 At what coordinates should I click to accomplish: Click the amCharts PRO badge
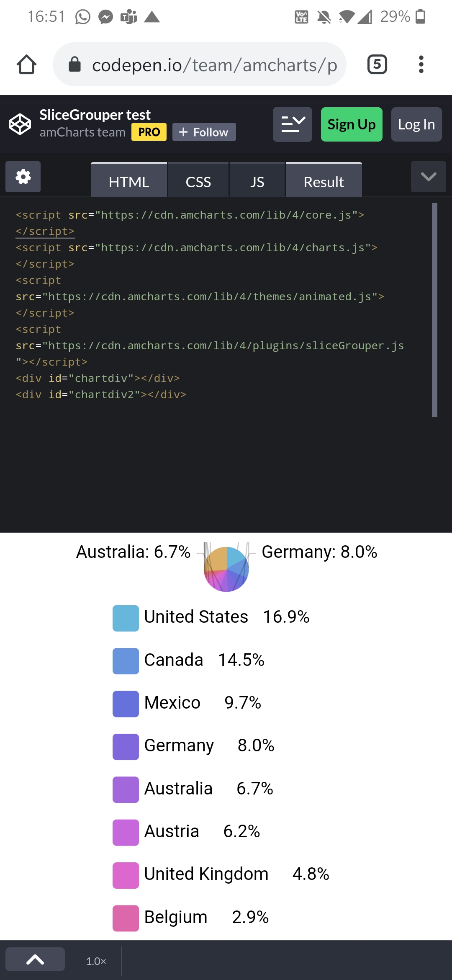[149, 132]
